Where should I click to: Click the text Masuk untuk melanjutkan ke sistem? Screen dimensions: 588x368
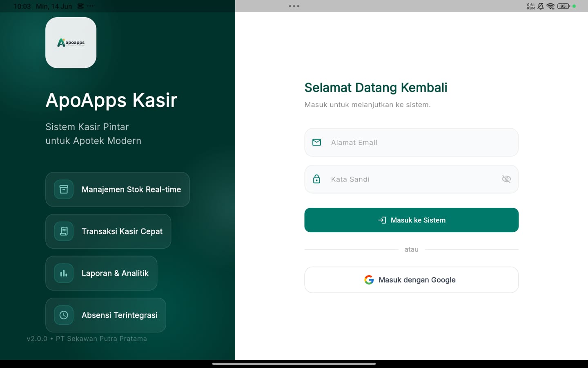pos(367,105)
